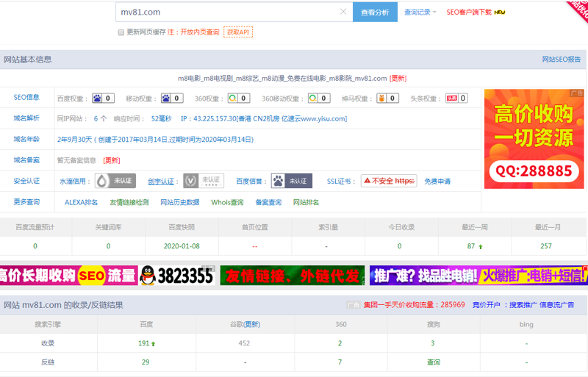Click the Shenma weight badge icon
The width and height of the screenshot is (588, 377).
coord(387,98)
